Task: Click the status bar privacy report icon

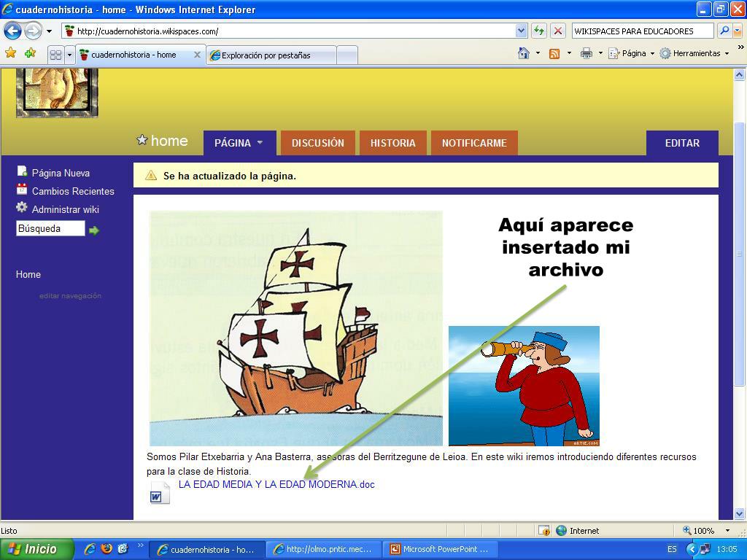Action: point(544,531)
